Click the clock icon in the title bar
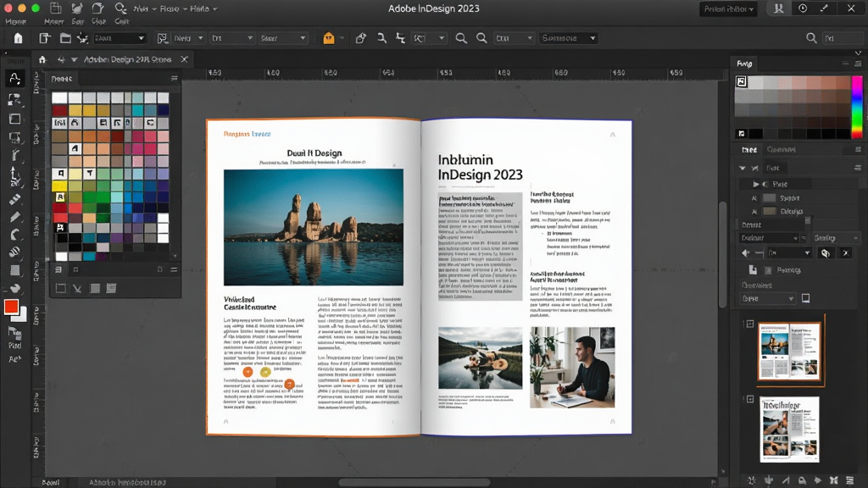 803,8
